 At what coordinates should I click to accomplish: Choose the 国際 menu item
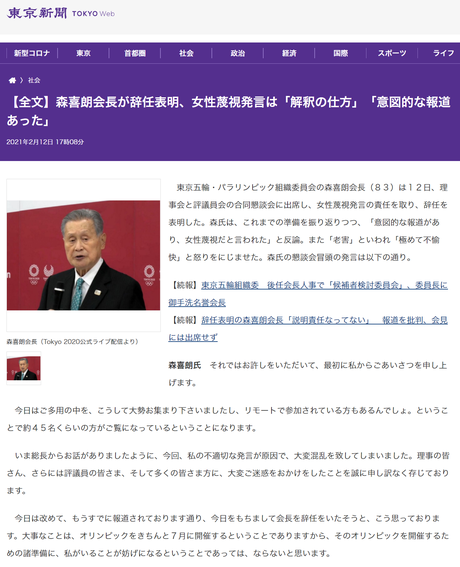[x=341, y=53]
